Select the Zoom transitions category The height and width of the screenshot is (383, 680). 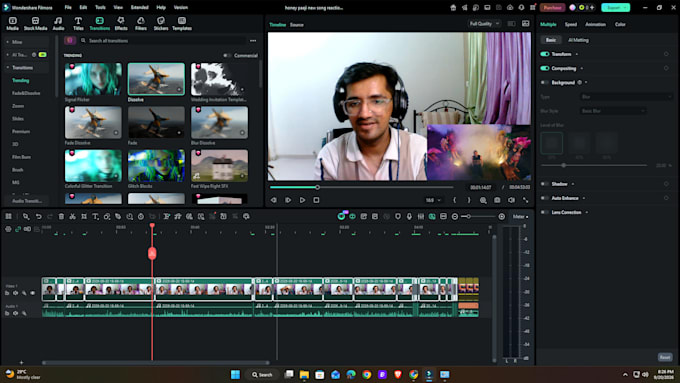[18, 106]
